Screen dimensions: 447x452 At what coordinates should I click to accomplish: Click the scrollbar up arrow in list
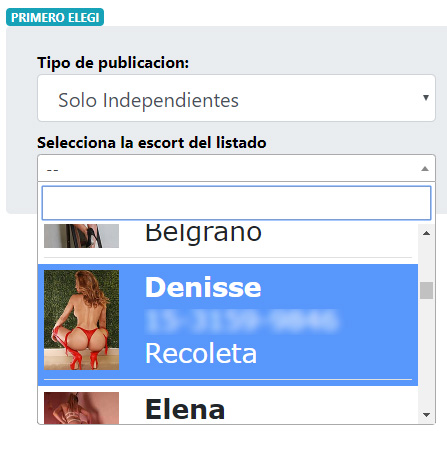[x=426, y=233]
